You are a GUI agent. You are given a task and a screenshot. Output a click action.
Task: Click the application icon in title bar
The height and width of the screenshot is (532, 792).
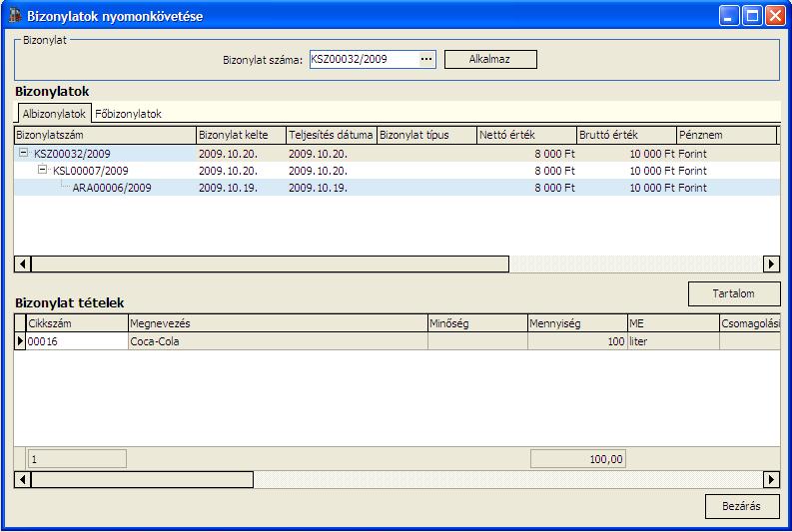pos(15,16)
